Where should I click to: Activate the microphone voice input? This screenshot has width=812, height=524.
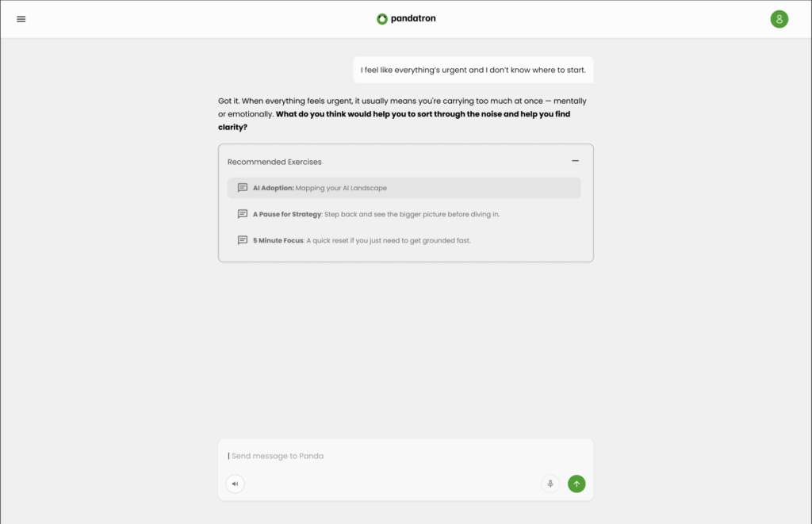pyautogui.click(x=550, y=484)
